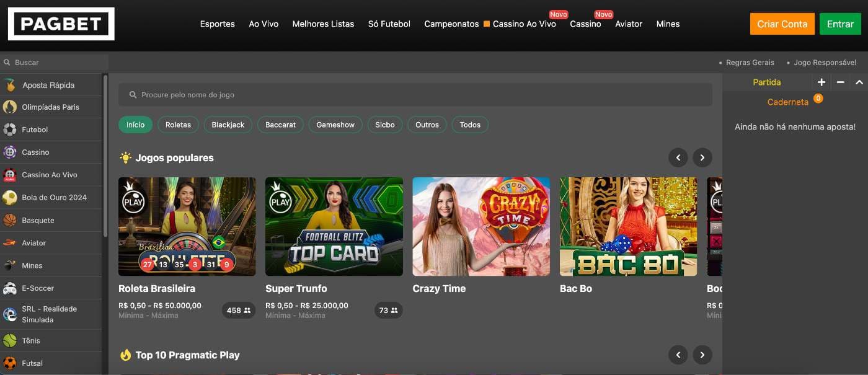The width and height of the screenshot is (868, 375).
Task: Open Ao Vivo in the top menu
Action: click(263, 24)
